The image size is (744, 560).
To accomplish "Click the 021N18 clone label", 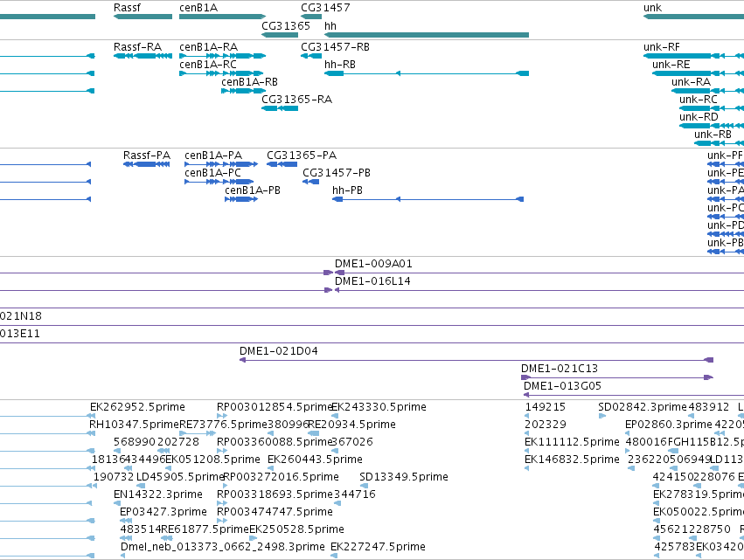I will [21, 316].
